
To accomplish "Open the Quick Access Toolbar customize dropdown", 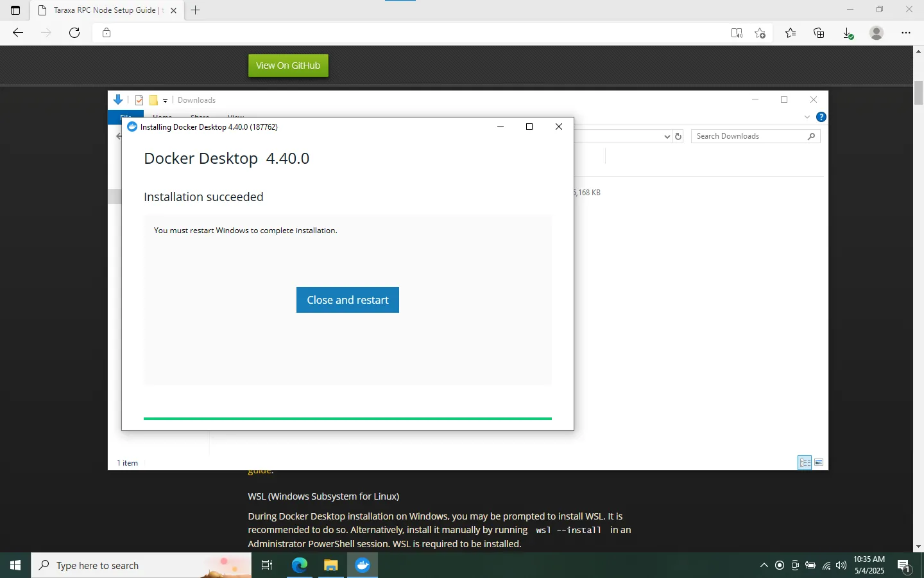I will point(166,100).
